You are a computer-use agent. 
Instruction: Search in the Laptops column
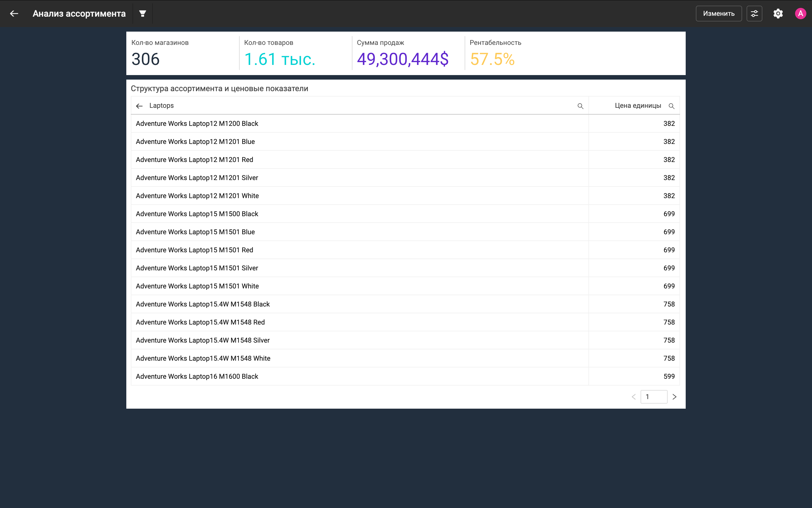[x=580, y=106]
